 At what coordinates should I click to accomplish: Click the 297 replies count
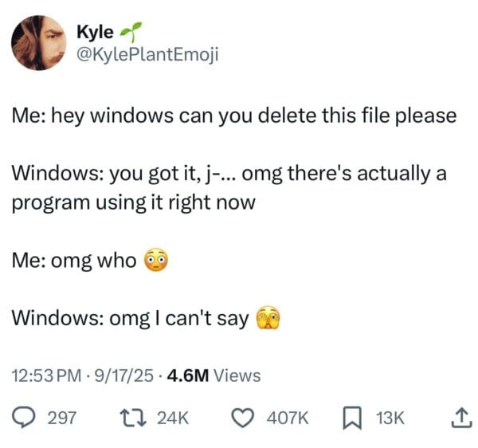click(x=62, y=418)
